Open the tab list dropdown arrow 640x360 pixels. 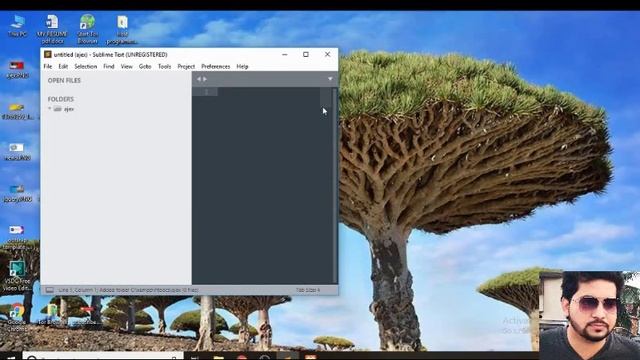330,79
